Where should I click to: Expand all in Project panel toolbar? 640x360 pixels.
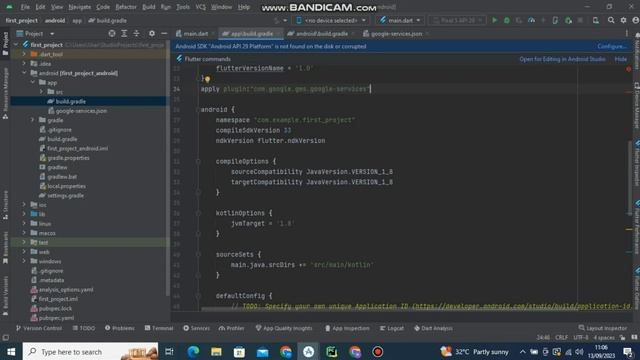pos(124,33)
